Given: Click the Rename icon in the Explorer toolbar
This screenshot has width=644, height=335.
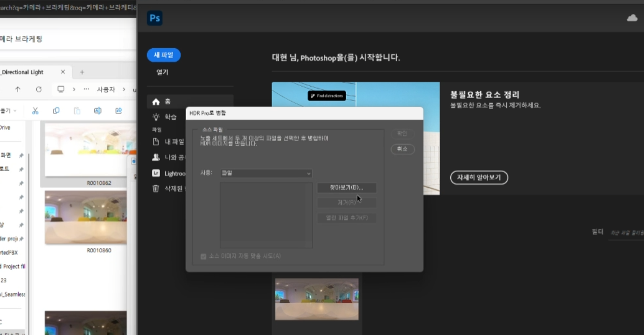Looking at the screenshot, I should [x=97, y=110].
